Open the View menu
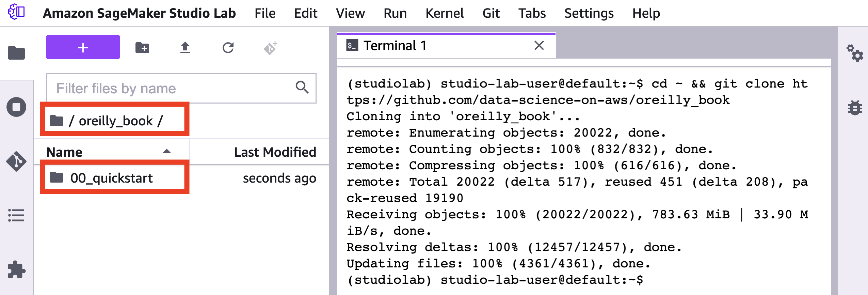Screen dimensions: 868x295 click(x=350, y=13)
